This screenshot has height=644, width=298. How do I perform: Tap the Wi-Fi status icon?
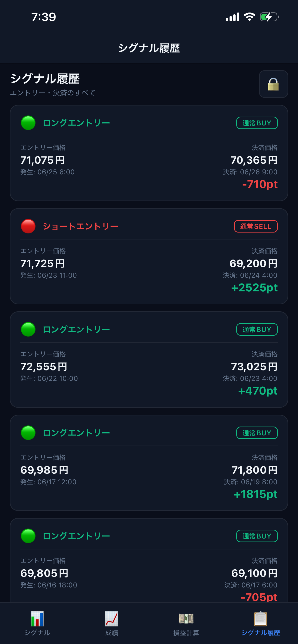[249, 17]
